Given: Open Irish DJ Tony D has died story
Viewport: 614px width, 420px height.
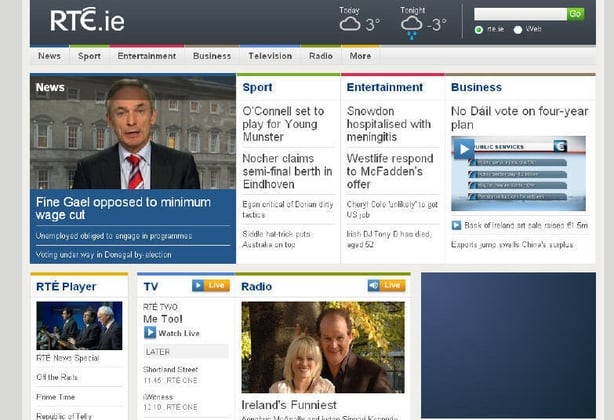Looking at the screenshot, I should click(x=389, y=239).
